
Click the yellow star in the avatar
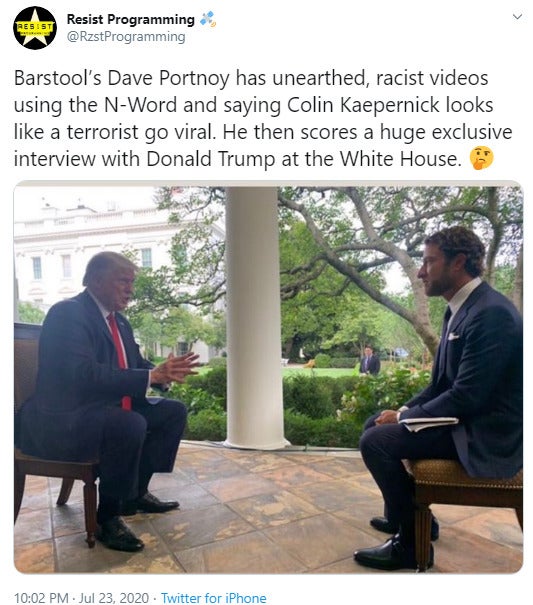[x=35, y=29]
